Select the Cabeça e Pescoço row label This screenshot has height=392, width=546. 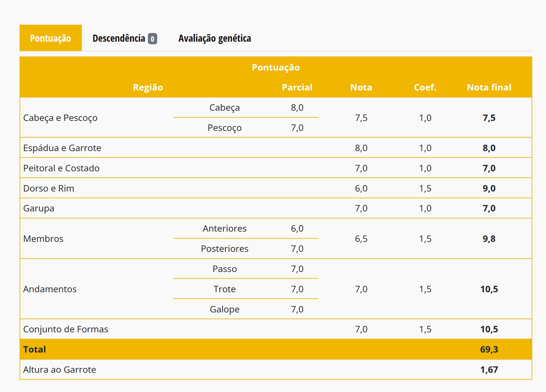tap(60, 118)
